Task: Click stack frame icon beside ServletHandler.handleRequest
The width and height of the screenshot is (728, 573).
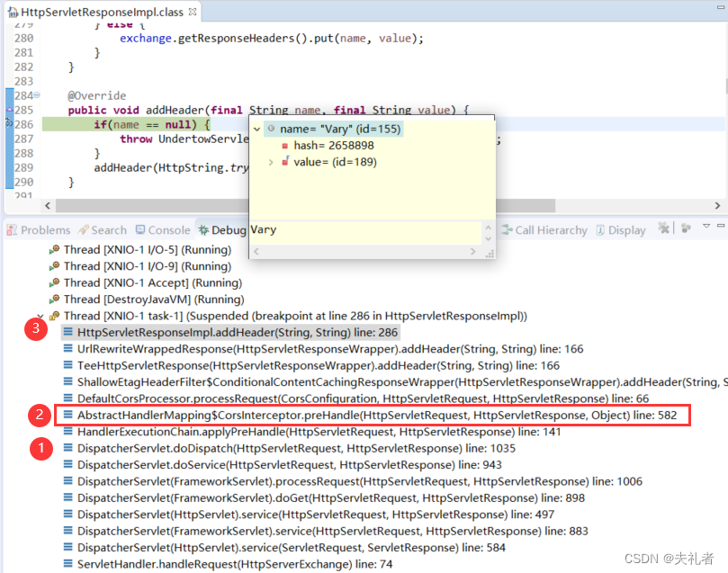Action: (x=67, y=564)
